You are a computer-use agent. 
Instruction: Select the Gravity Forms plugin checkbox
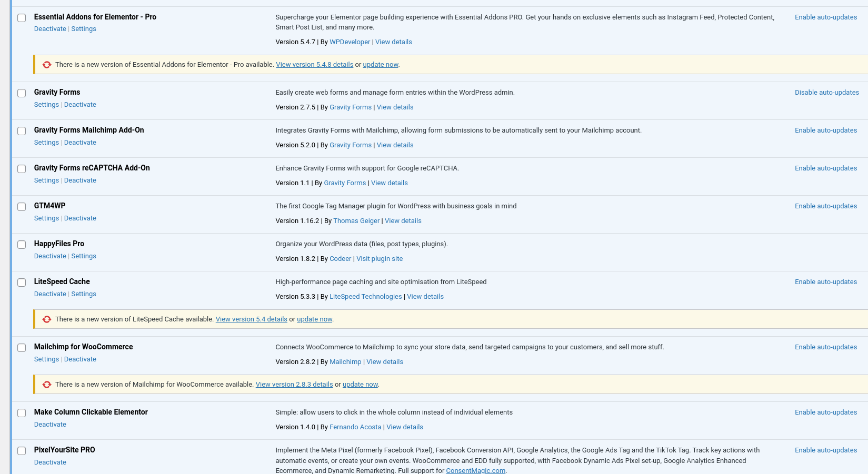(x=22, y=93)
